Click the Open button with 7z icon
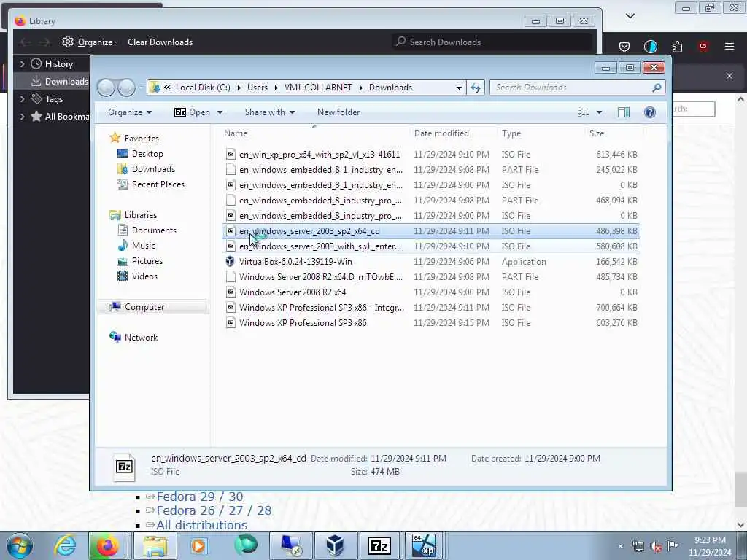747x560 pixels. pos(193,112)
